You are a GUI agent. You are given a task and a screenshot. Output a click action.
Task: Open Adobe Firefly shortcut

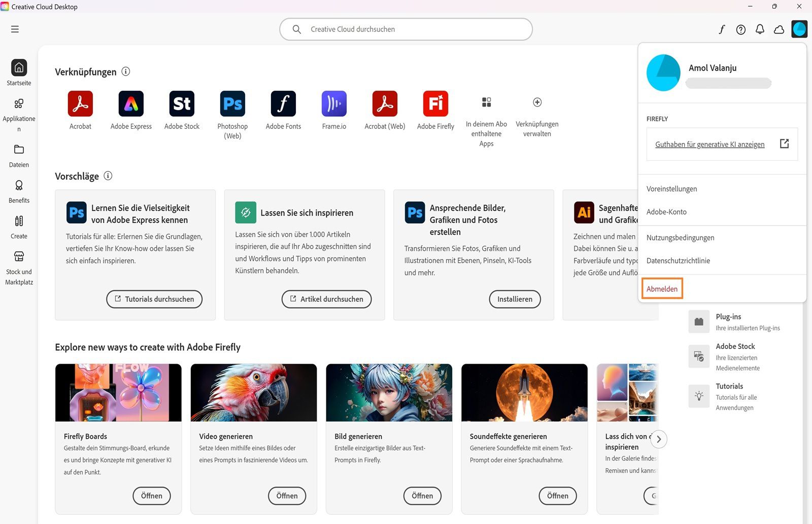(435, 103)
